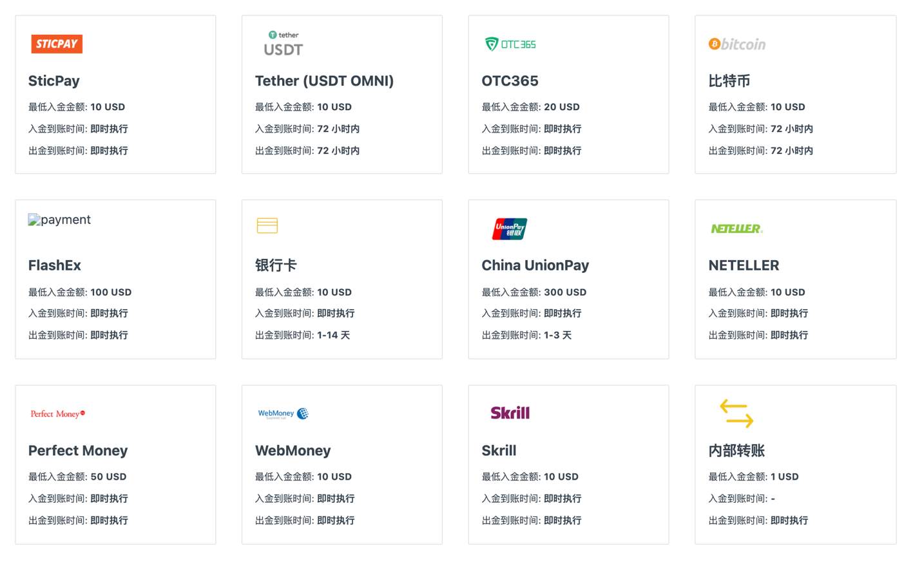The image size is (924, 564).
Task: Click the SticPay logo
Action: pos(57,44)
